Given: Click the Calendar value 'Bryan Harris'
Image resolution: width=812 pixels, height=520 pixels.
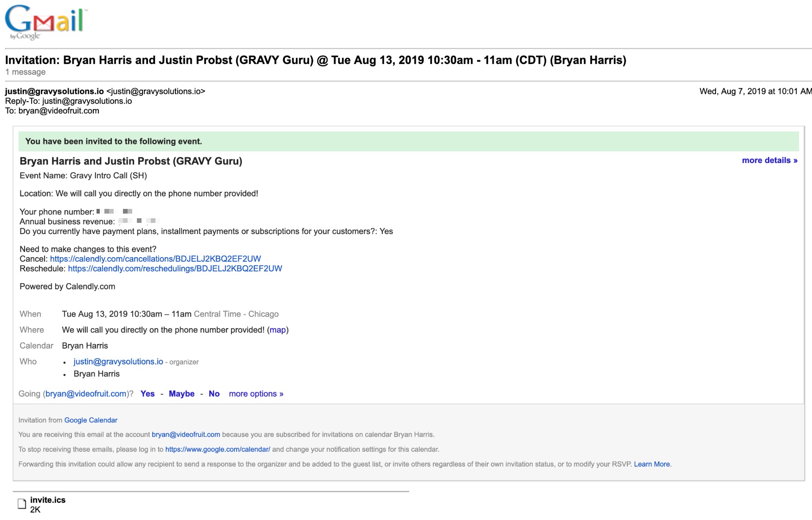Looking at the screenshot, I should tap(85, 345).
